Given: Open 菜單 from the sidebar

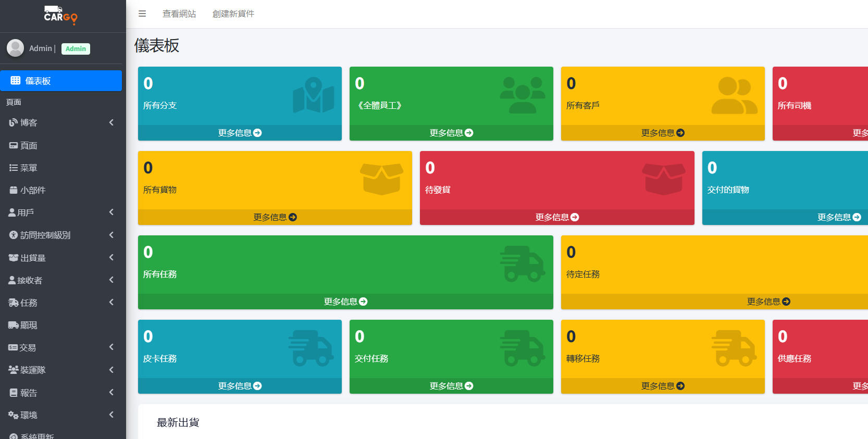Looking at the screenshot, I should [61, 168].
